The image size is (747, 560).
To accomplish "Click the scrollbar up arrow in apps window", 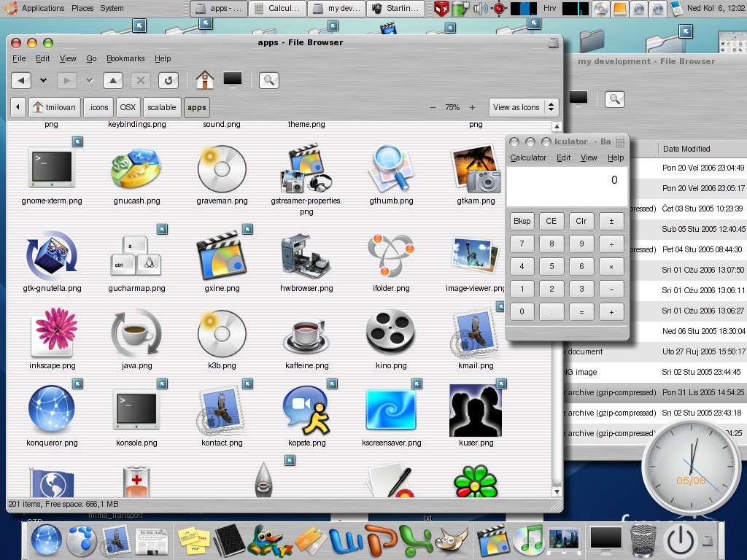I will [x=557, y=127].
